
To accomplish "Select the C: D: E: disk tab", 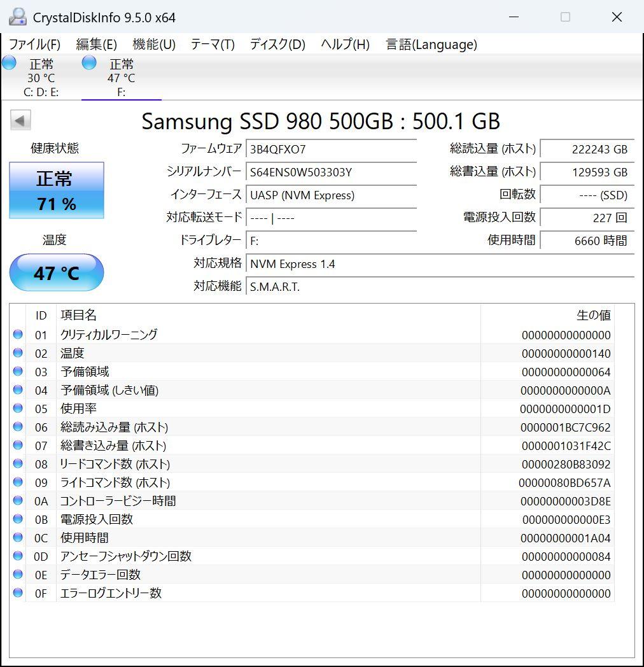I will [x=41, y=77].
